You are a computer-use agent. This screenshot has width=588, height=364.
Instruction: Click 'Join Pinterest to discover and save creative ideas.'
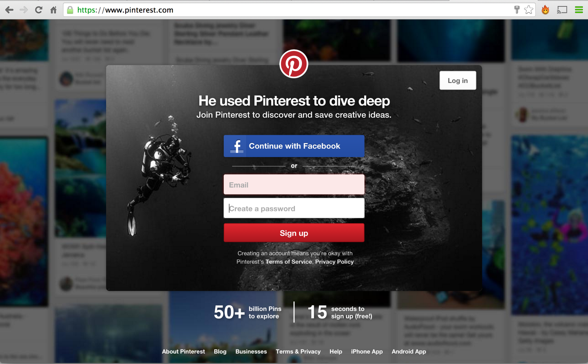[x=294, y=115]
